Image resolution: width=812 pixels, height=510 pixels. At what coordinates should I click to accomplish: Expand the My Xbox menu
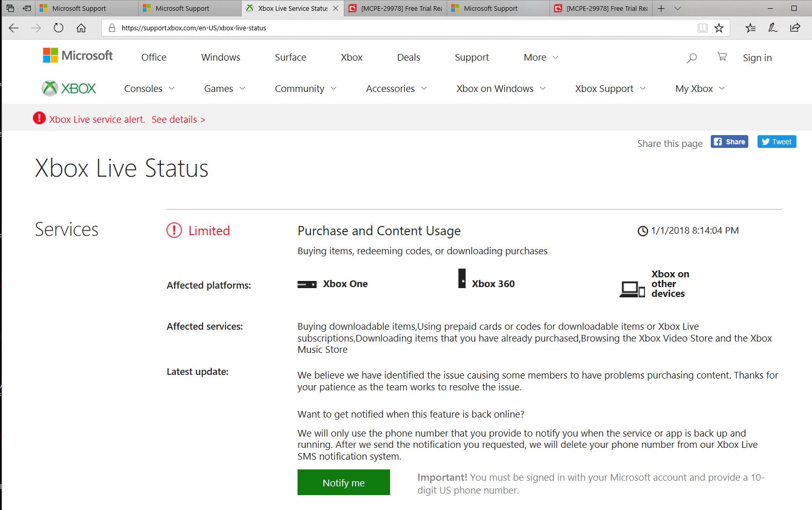[x=699, y=89]
